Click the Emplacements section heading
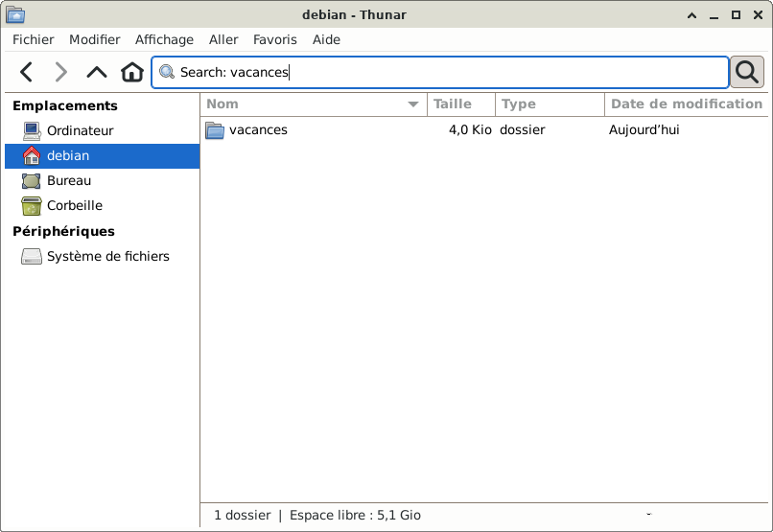Screen dimensions: 773x532 (x=65, y=105)
